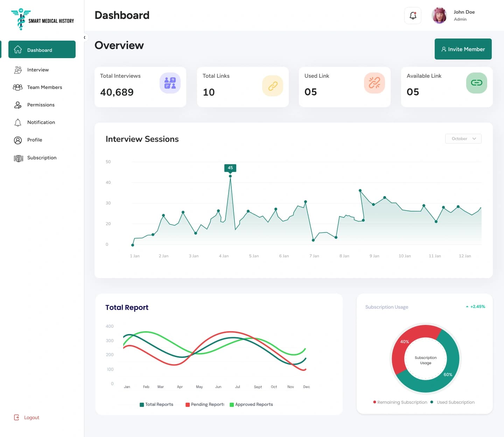Open the Profile menu item label
The image size is (504, 437).
point(35,140)
